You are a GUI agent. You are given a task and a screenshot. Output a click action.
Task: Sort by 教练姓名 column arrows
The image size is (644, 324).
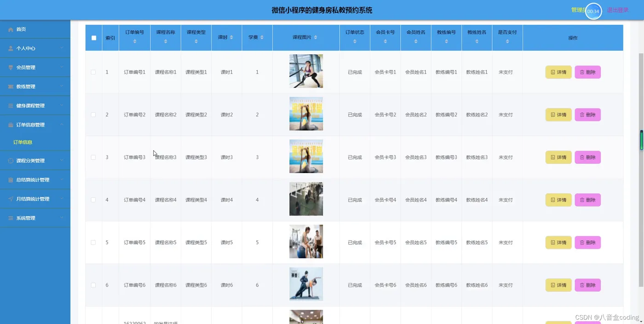(x=477, y=41)
